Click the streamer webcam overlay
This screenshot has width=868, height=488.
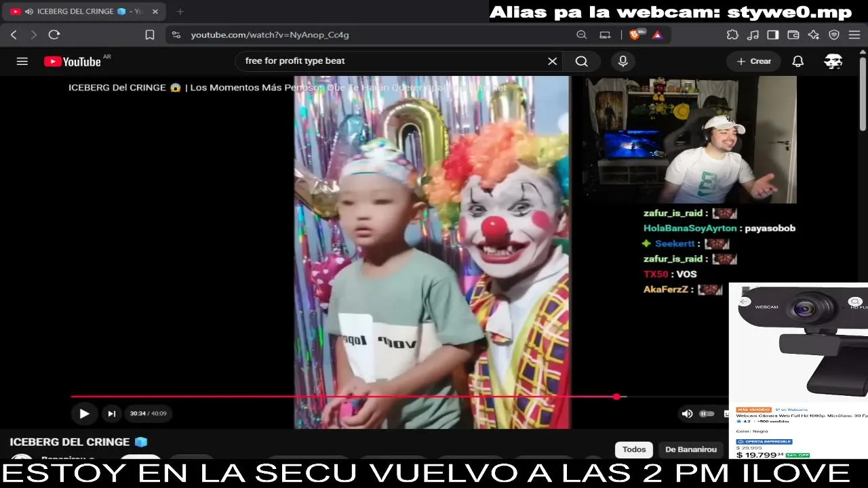pos(690,140)
